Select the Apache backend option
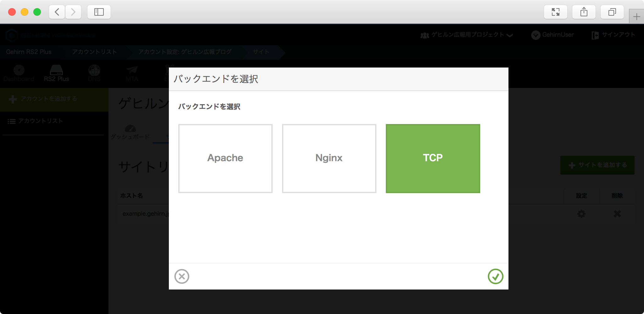Screen dimensions: 644x314 point(225,158)
